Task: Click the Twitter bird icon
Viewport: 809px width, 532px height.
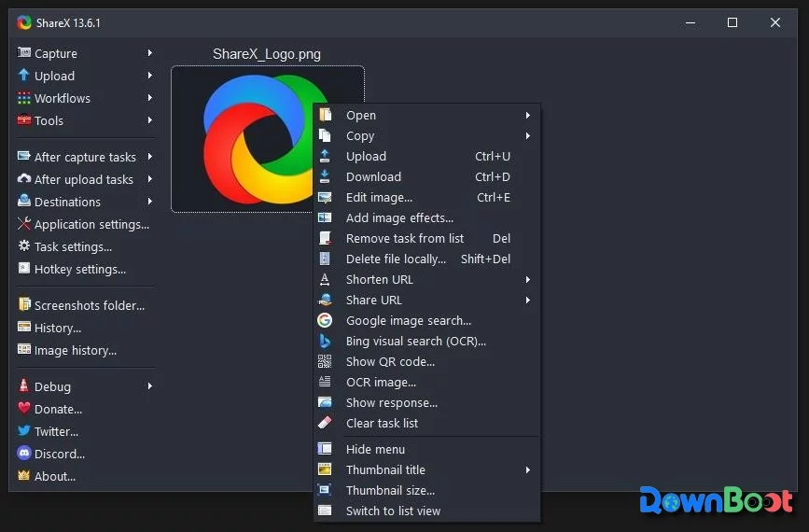Action: [23, 430]
